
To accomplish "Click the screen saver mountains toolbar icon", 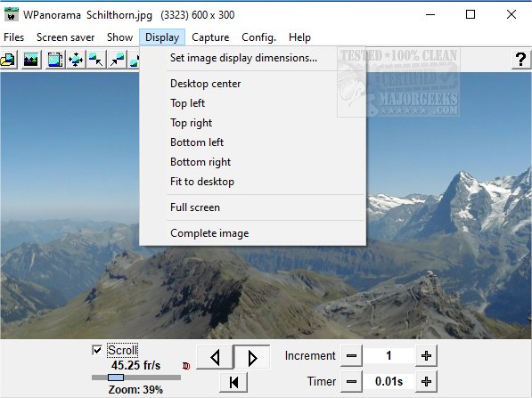I will click(31, 60).
